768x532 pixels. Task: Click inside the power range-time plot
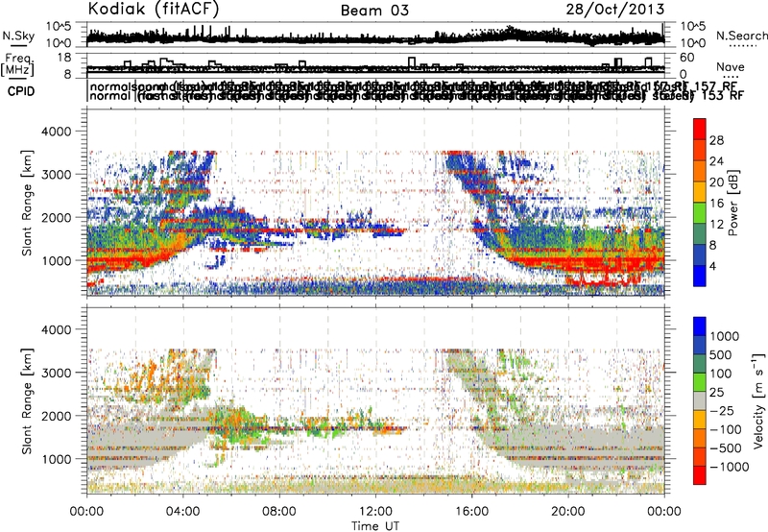[375, 203]
